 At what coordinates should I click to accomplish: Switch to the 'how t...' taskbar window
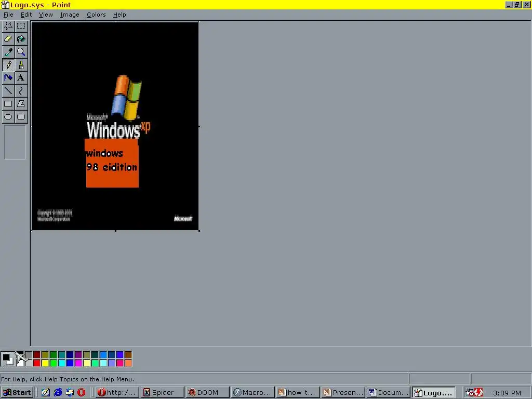pos(298,393)
